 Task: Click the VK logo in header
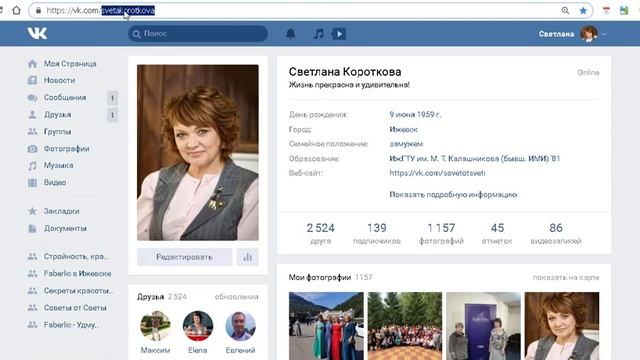37,33
